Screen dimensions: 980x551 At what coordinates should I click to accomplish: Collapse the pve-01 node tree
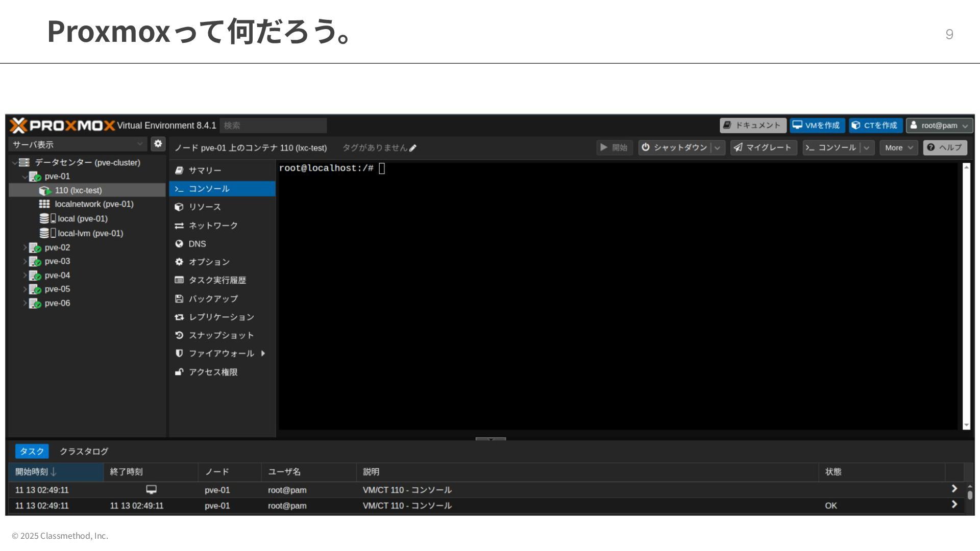24,177
